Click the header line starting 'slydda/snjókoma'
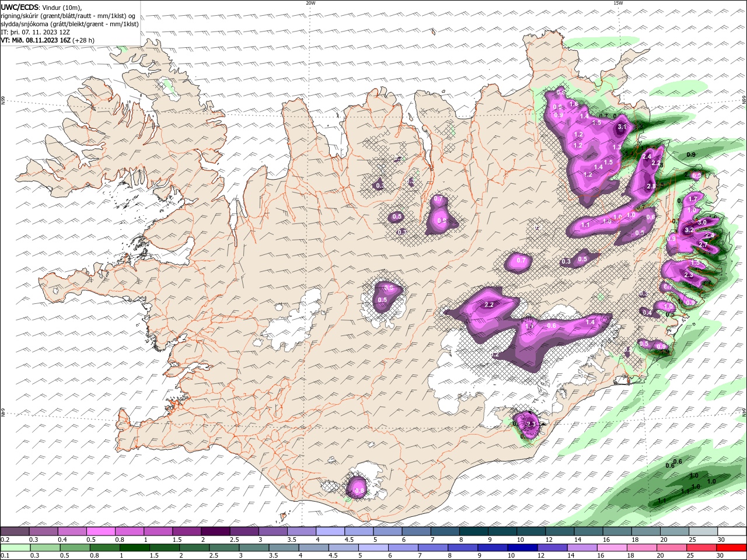The image size is (747, 560). [x=70, y=24]
